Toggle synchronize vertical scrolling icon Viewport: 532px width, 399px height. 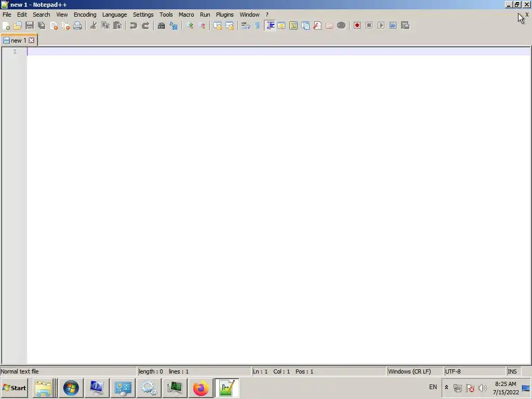point(218,26)
